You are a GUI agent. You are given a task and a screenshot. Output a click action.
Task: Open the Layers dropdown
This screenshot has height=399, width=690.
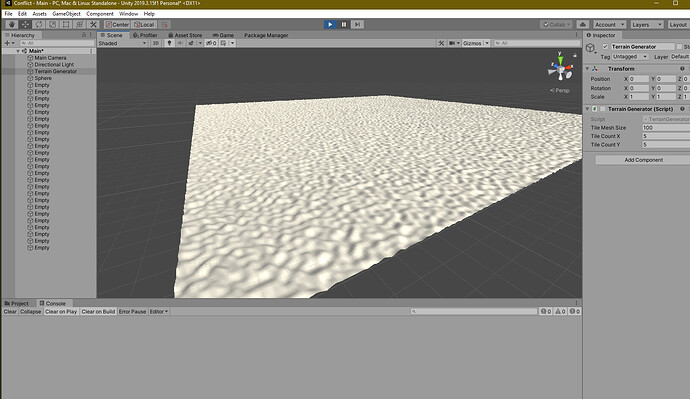pos(646,25)
